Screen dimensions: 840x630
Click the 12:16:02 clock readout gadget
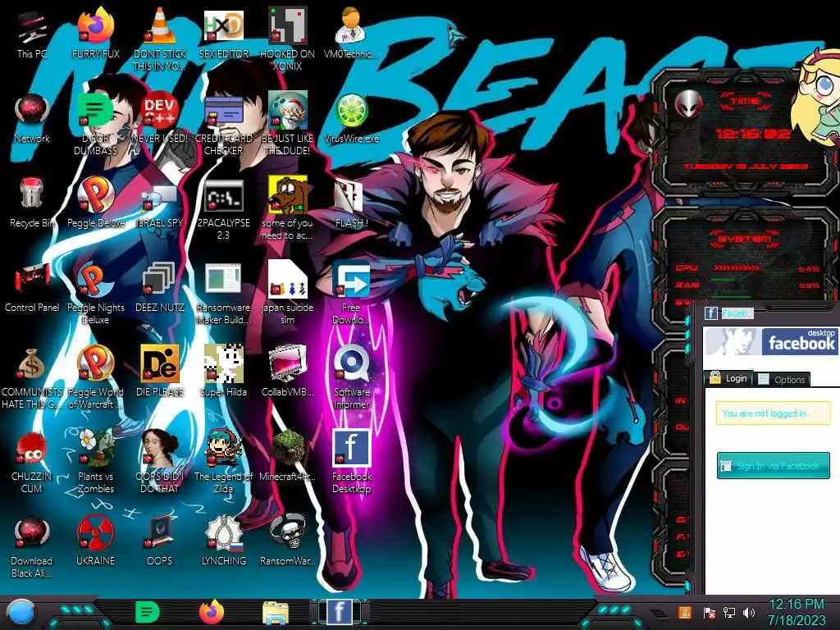tap(753, 134)
